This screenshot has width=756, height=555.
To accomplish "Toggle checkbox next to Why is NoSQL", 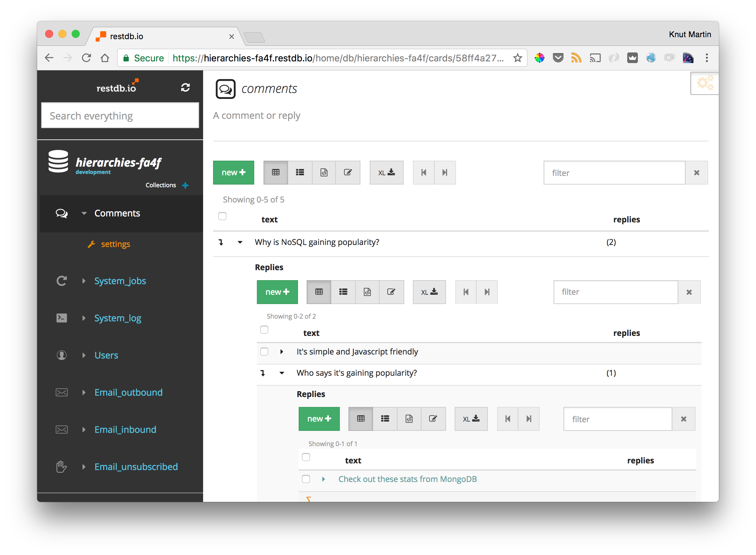I will coord(223,241).
